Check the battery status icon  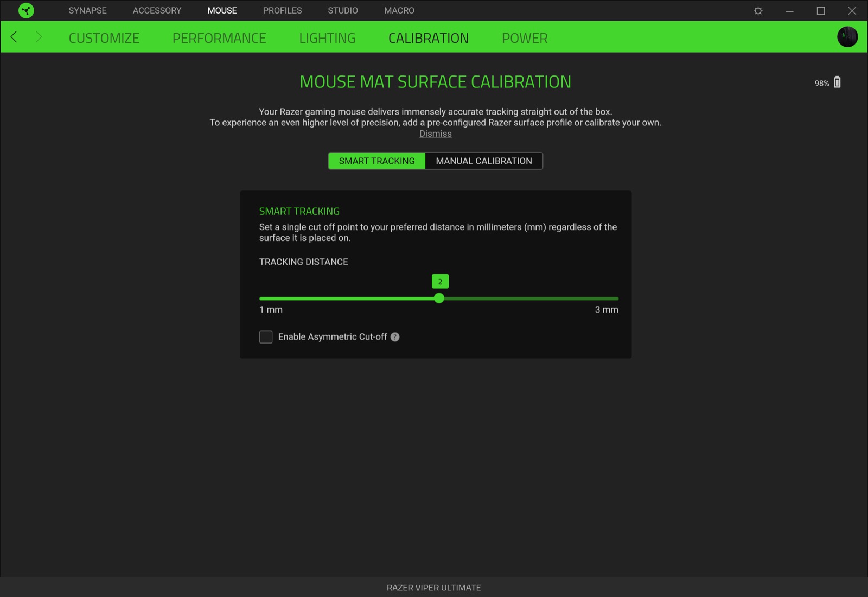(837, 82)
